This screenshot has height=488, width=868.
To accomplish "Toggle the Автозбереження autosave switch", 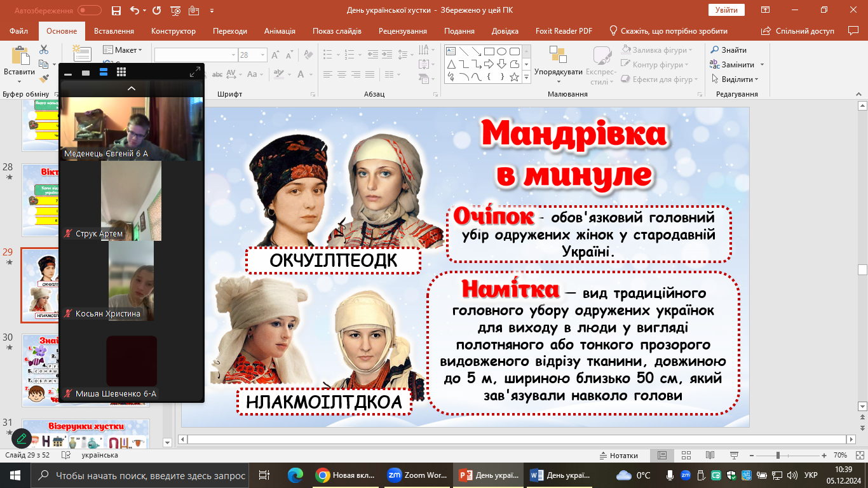I will click(89, 10).
